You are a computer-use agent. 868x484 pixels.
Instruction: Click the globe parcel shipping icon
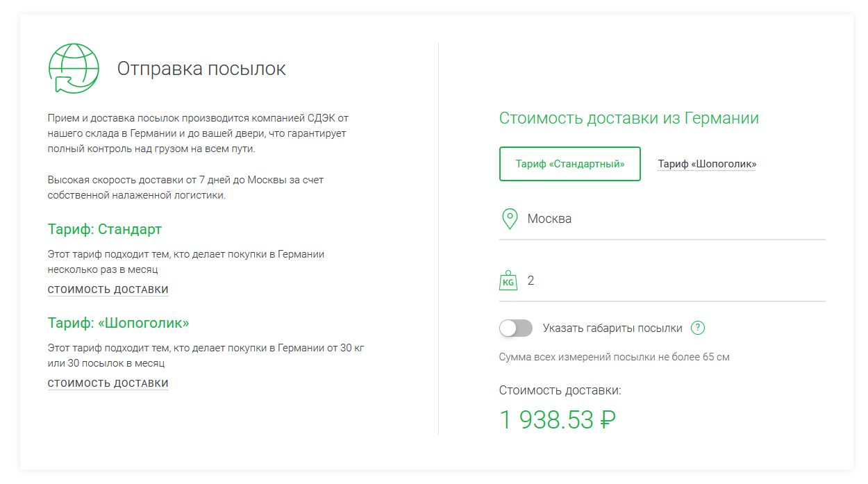(x=73, y=69)
